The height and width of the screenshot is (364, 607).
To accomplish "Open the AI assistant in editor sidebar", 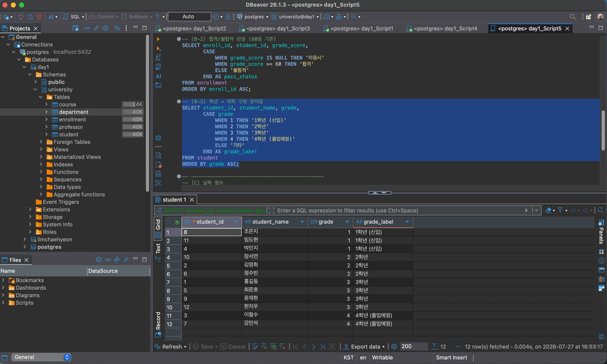I will point(159,76).
